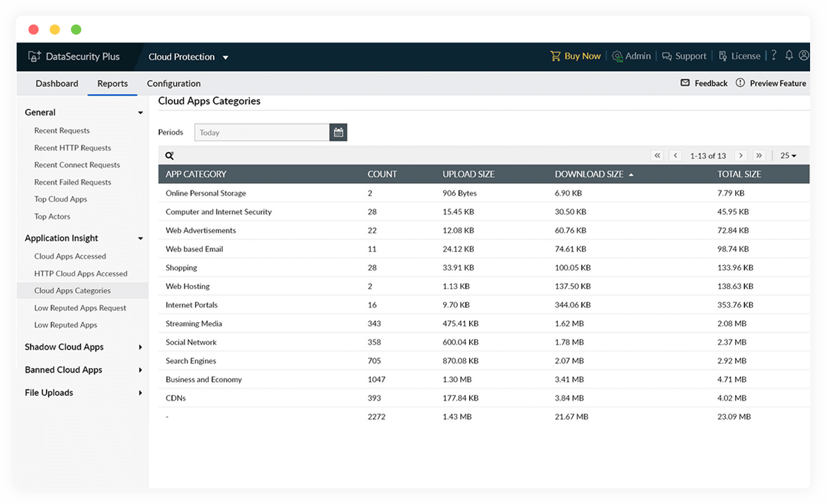Open the notifications bell icon
This screenshot has width=826, height=504.
coord(789,56)
